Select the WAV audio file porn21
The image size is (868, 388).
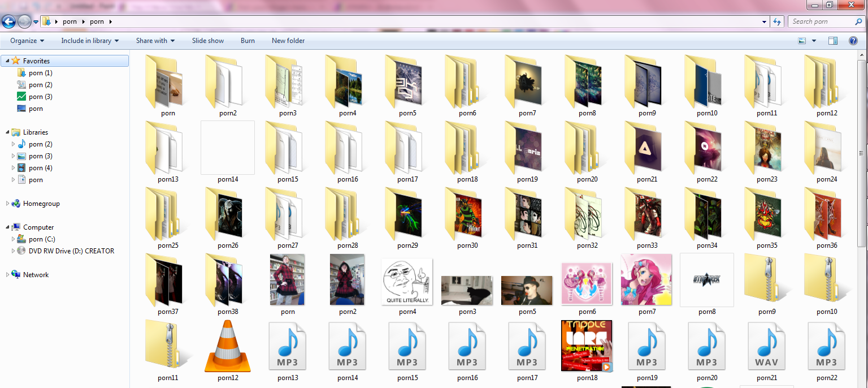767,346
